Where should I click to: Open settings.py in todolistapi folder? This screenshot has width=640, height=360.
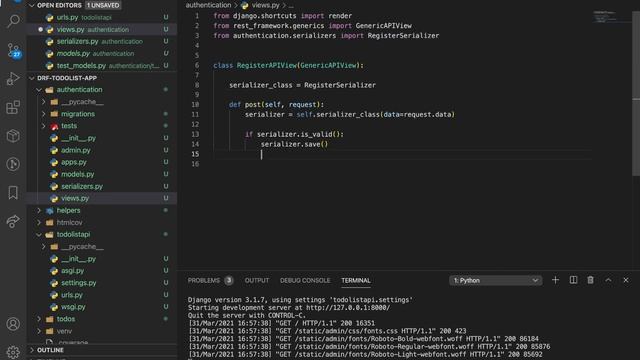(102, 283)
